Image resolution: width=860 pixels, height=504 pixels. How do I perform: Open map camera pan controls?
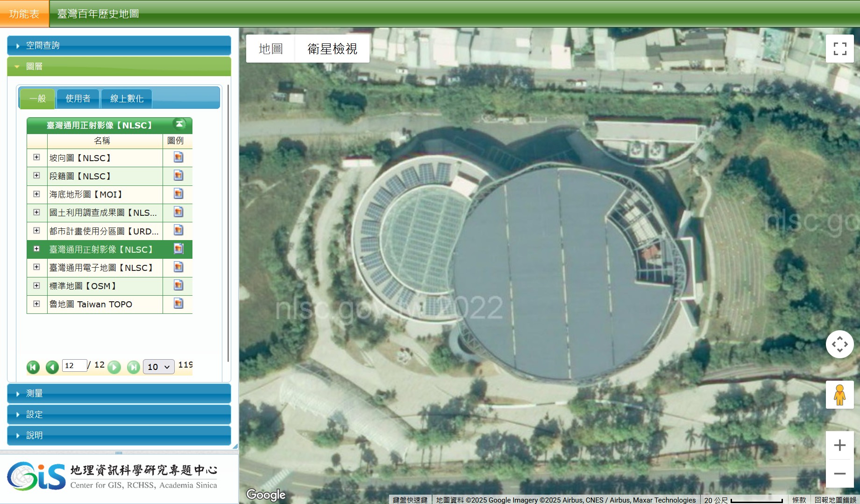pos(839,344)
